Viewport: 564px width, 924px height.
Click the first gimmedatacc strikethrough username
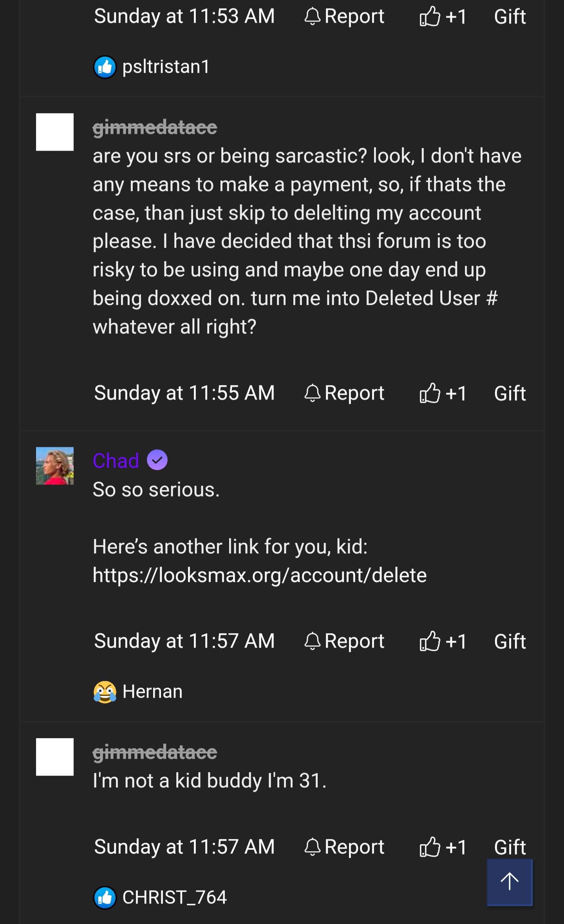(155, 128)
